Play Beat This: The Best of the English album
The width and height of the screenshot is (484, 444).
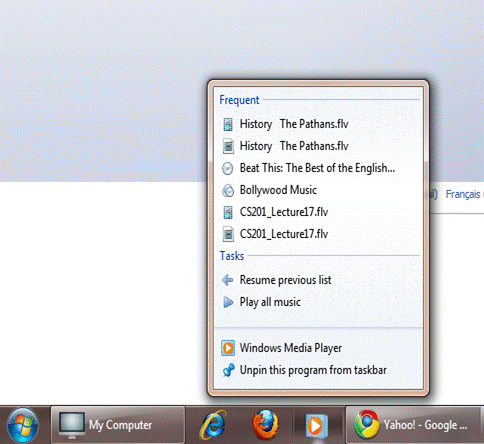click(x=318, y=168)
